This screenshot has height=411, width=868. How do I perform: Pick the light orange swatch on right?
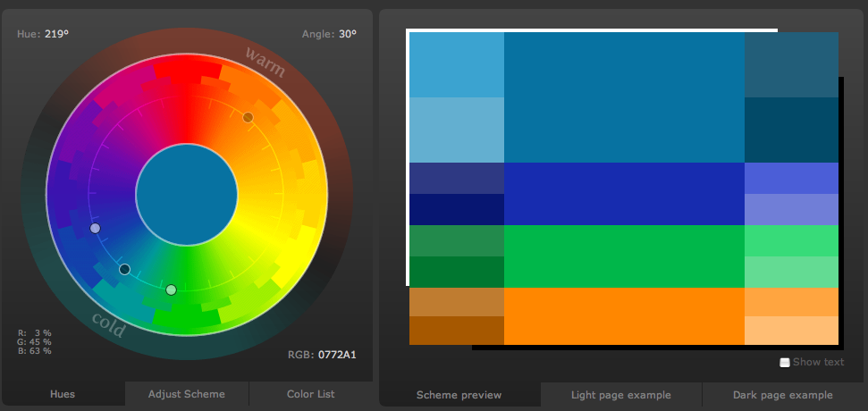point(792,302)
